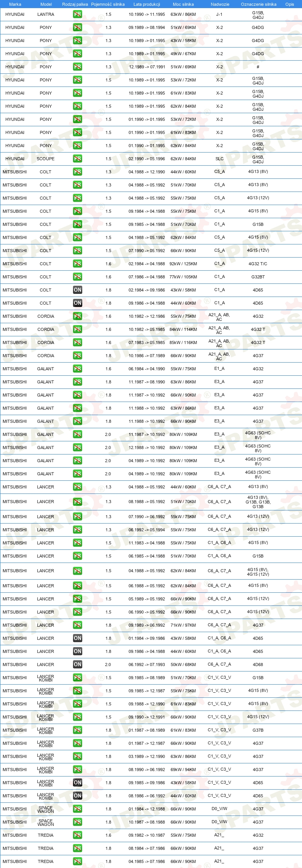Click the Model column header

(46, 4)
